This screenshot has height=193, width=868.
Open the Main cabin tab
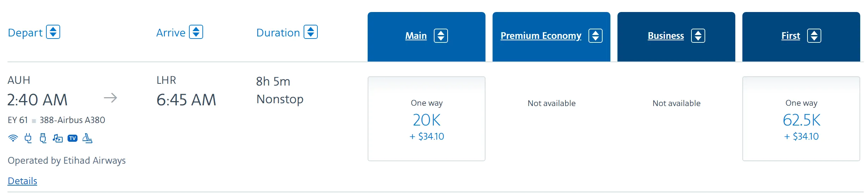point(416,36)
